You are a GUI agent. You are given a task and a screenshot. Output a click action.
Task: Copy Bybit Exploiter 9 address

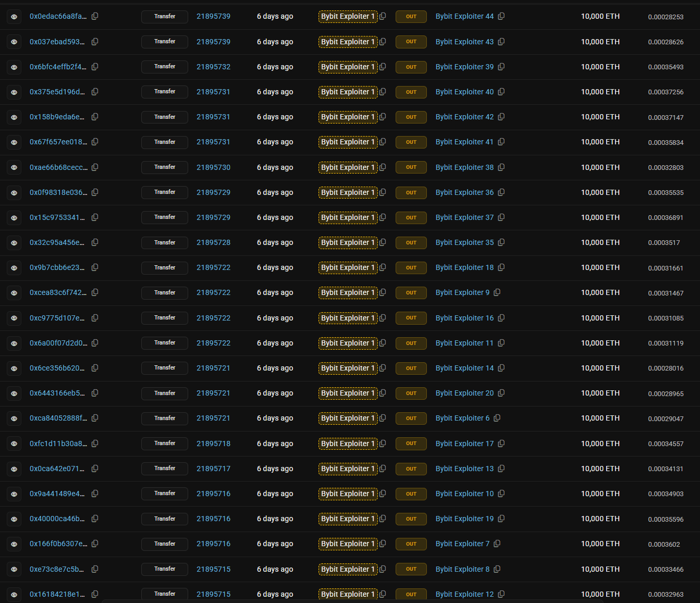497,292
